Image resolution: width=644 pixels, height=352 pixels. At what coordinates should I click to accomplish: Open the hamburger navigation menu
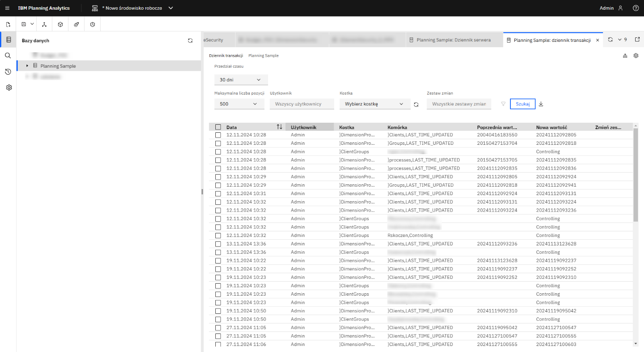click(x=7, y=8)
